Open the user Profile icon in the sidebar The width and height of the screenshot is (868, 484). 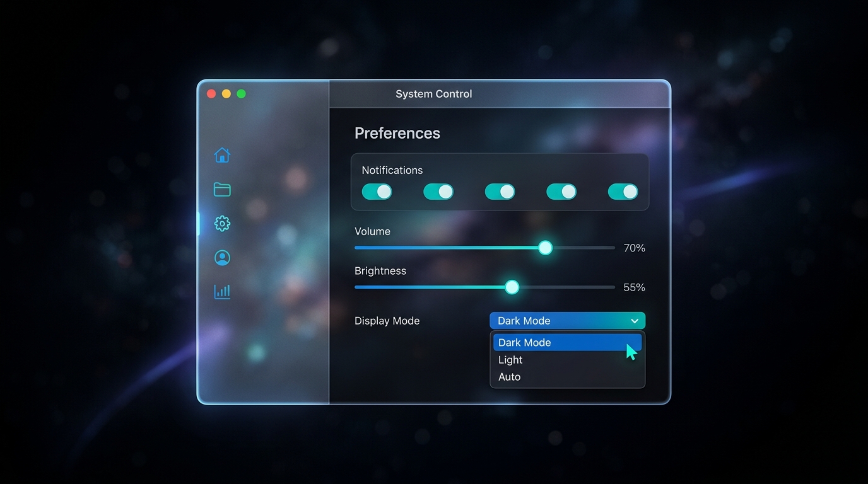222,257
